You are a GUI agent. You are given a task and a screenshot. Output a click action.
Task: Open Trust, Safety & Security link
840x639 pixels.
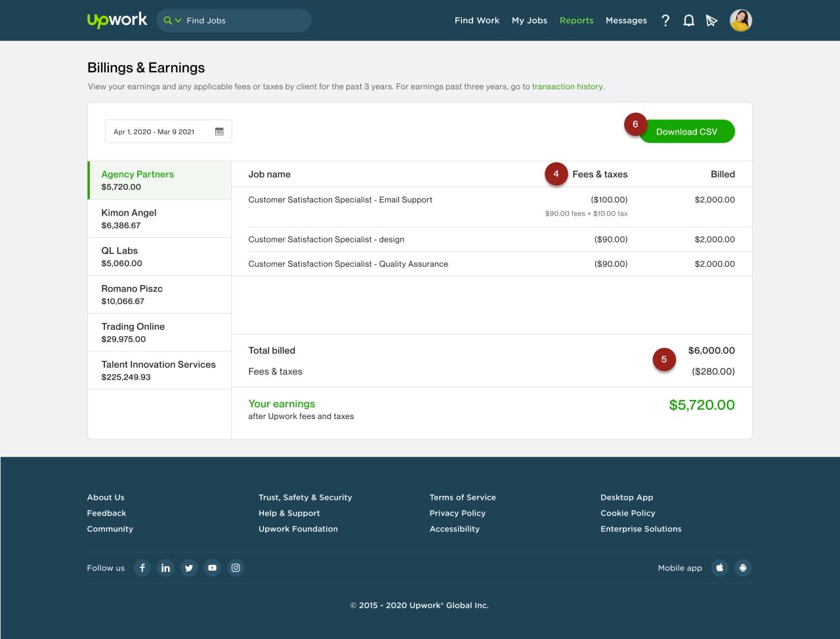click(305, 498)
